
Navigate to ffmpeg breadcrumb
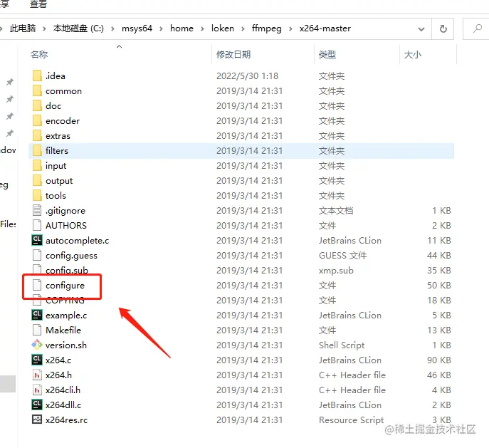(x=267, y=28)
